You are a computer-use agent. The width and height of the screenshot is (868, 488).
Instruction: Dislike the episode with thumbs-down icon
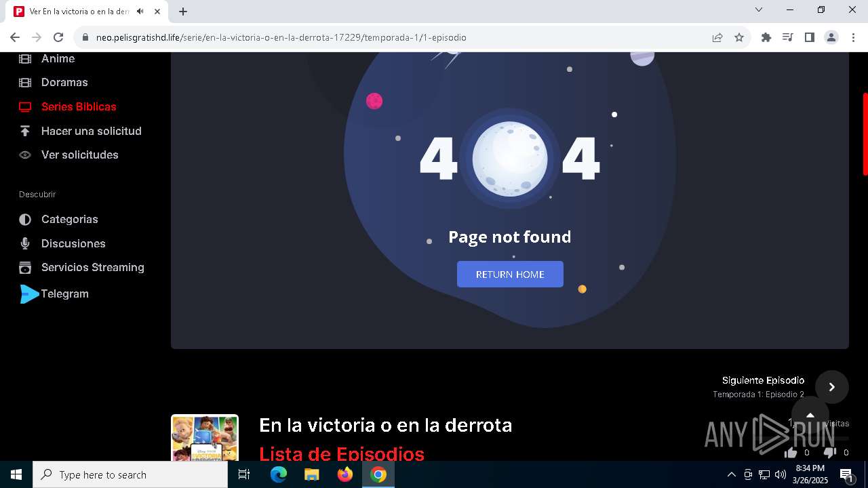(x=830, y=453)
